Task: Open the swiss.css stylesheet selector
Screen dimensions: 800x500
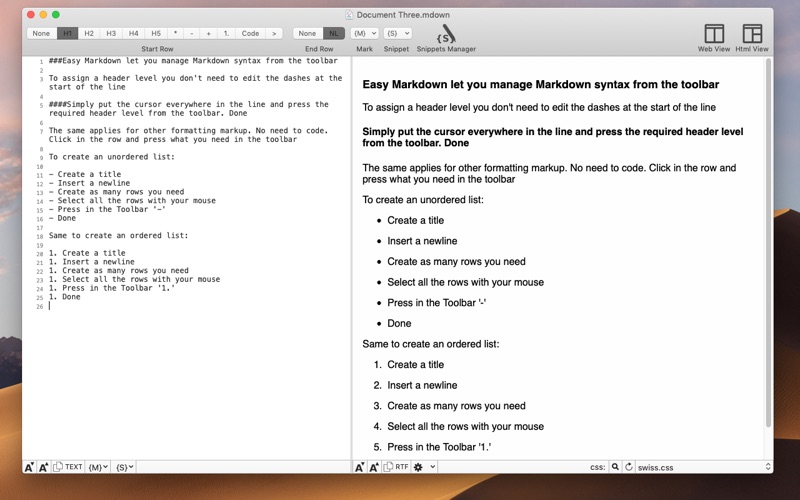Action: coord(703,467)
